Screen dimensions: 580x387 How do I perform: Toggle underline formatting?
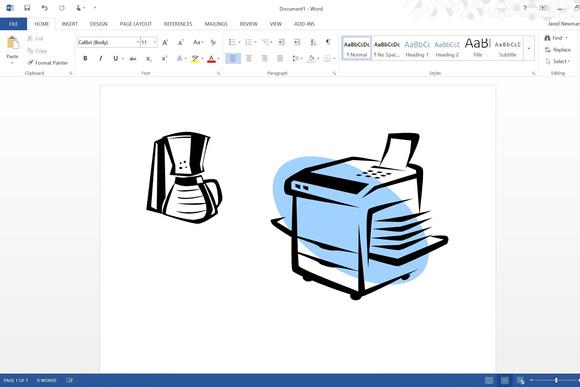coord(116,58)
